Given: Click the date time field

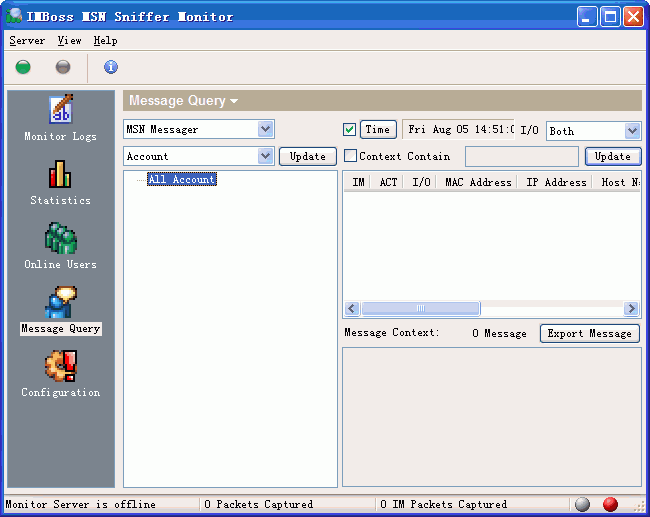Looking at the screenshot, I should pos(458,129).
